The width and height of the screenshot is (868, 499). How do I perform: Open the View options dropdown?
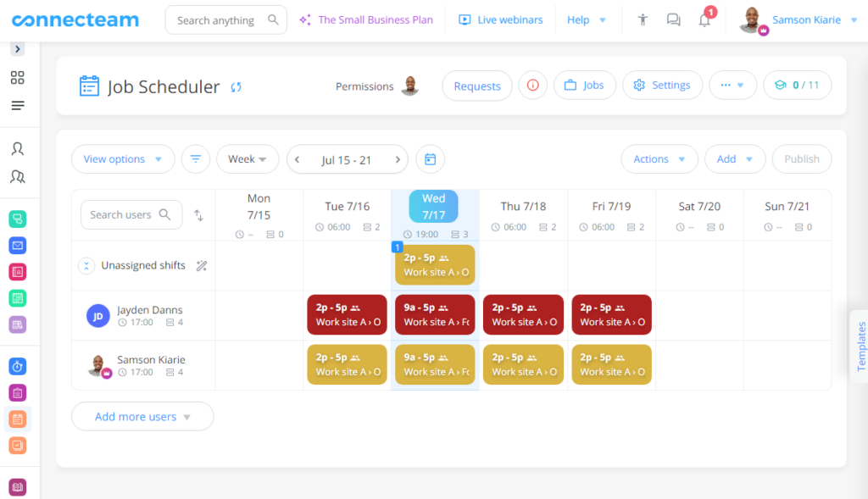[123, 159]
